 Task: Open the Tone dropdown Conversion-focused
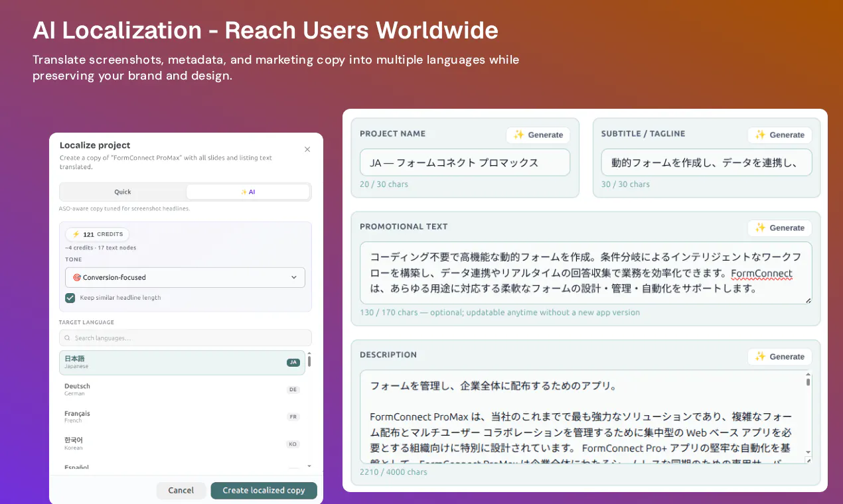(185, 277)
